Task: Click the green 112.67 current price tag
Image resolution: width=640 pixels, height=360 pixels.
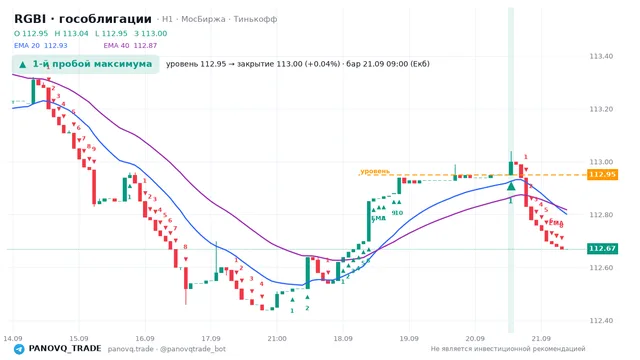Action: point(602,249)
